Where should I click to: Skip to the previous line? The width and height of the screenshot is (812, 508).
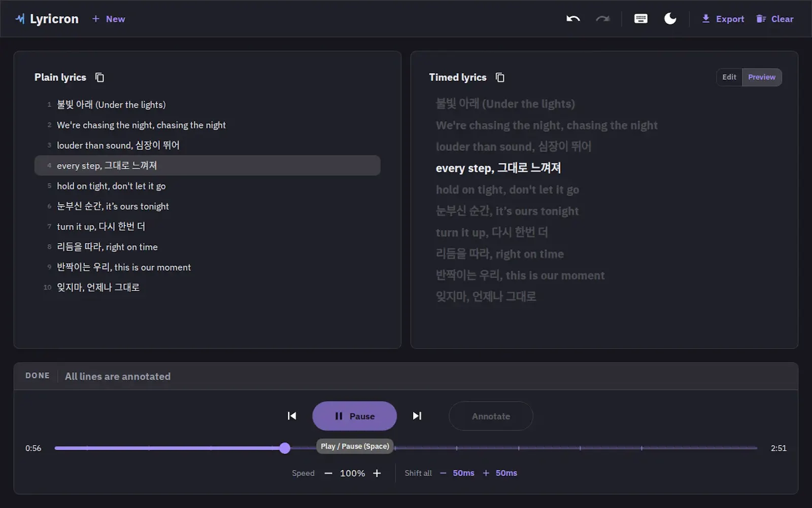(x=292, y=416)
